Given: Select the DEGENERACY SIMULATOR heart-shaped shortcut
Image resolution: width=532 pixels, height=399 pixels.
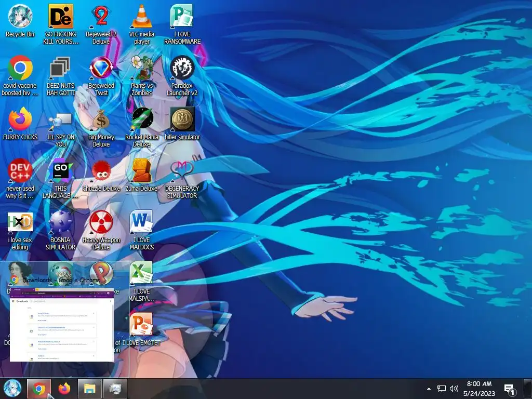Looking at the screenshot, I should tap(182, 179).
